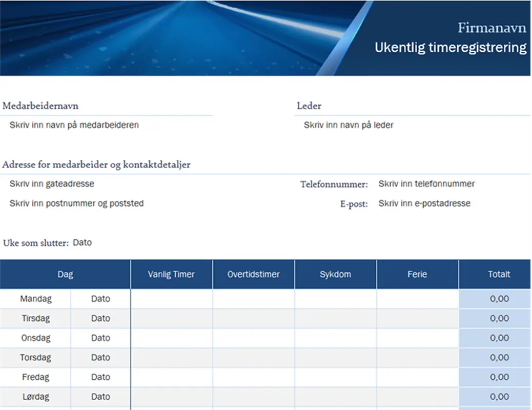Select the Dag column header
The image size is (532, 410).
click(x=65, y=274)
